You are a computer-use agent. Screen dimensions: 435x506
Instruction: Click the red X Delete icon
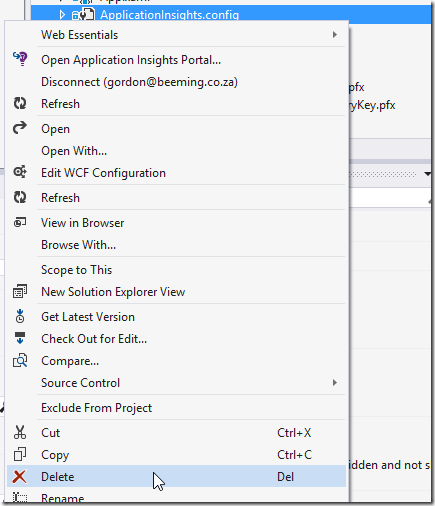tap(19, 476)
